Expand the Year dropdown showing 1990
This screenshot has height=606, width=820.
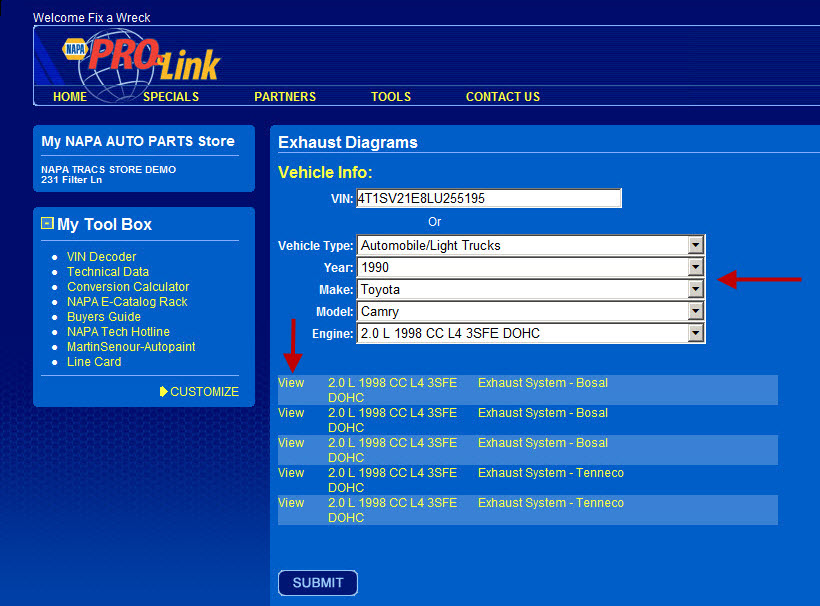tap(695, 267)
